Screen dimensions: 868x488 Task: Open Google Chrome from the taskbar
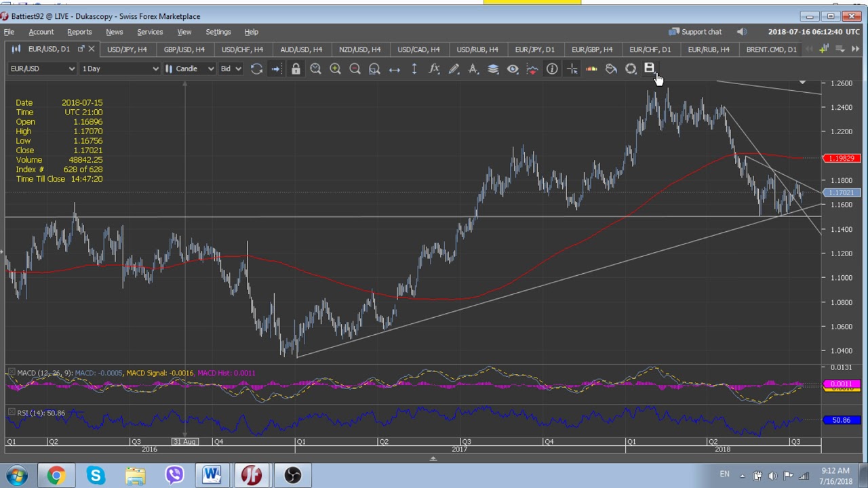point(56,475)
